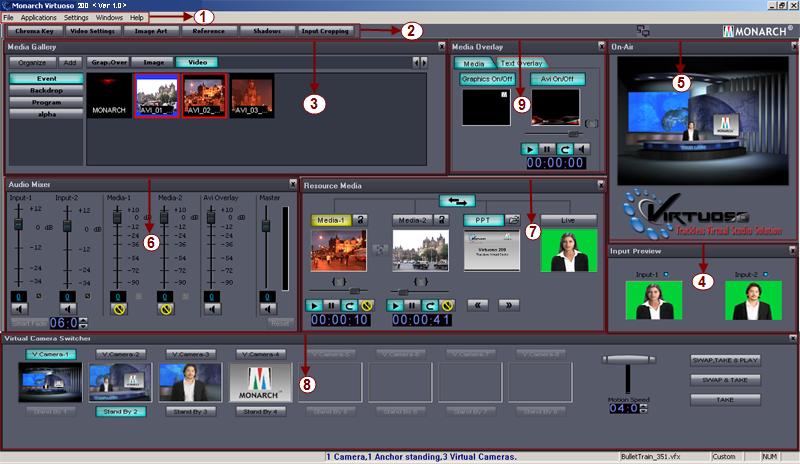The image size is (800, 464).
Task: Select the Grap.Over tab in Media Gallery
Action: (109, 62)
